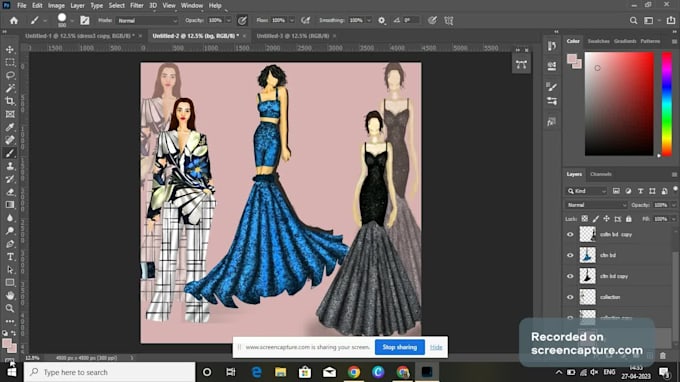Select the Clone Stamp tool
This screenshot has height=382, width=680.
click(10, 166)
